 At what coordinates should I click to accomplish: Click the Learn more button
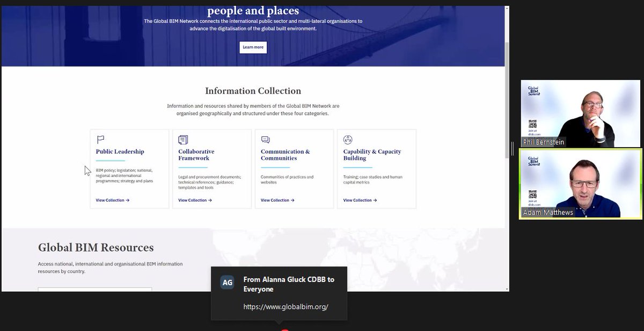[253, 47]
